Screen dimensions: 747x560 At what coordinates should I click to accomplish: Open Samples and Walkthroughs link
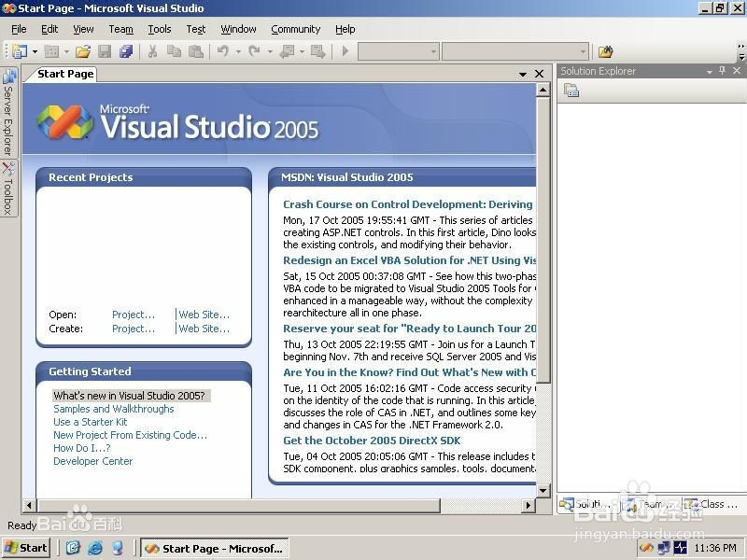coord(113,409)
